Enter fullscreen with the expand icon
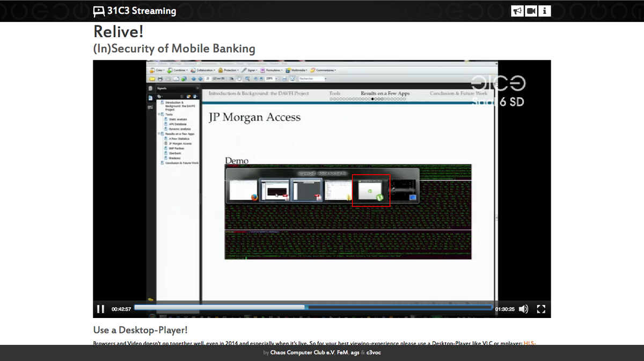This screenshot has height=361, width=644. click(x=541, y=309)
